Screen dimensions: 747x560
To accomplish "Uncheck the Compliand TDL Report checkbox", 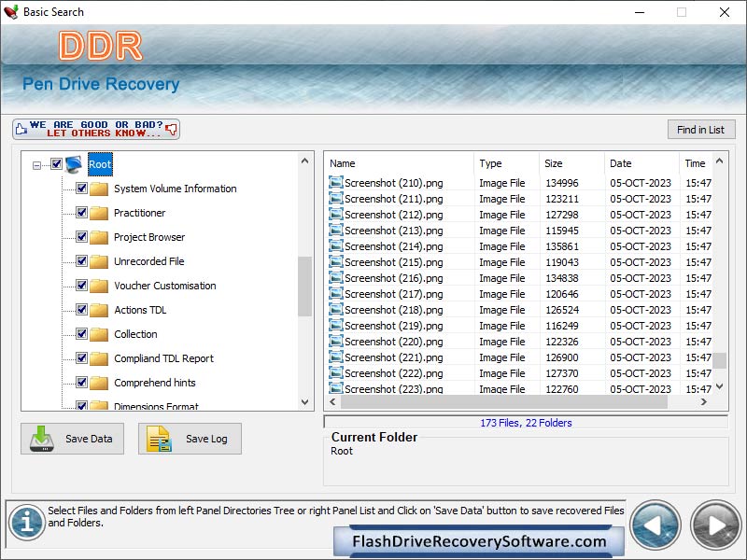I will point(81,358).
